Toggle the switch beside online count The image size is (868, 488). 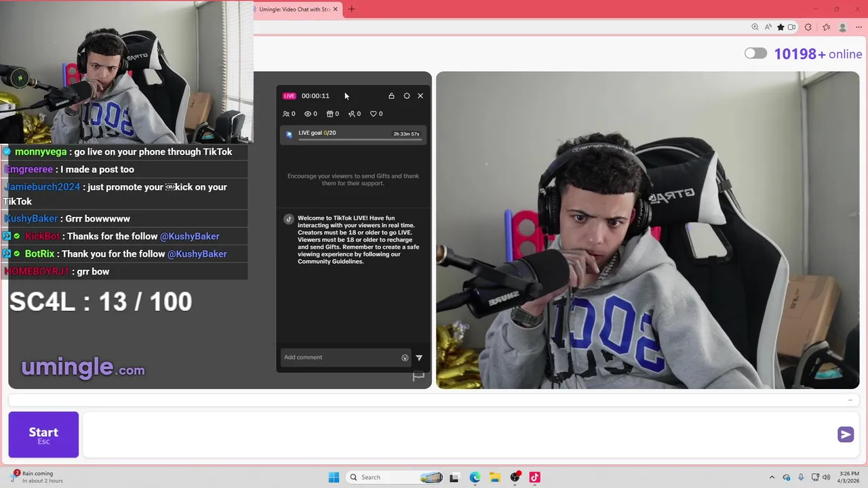pyautogui.click(x=755, y=54)
